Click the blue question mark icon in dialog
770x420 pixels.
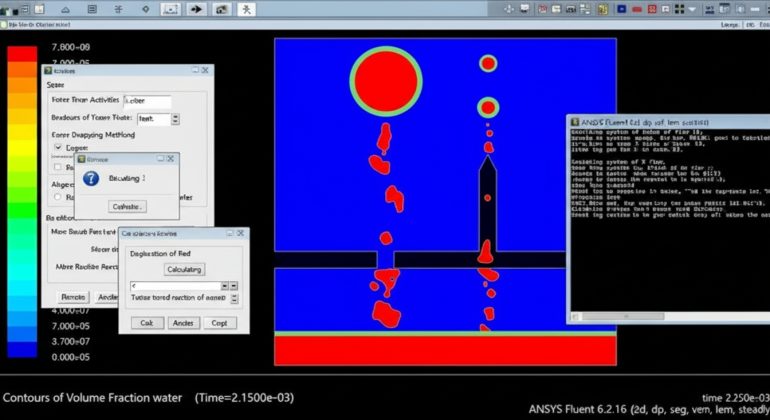click(x=91, y=178)
